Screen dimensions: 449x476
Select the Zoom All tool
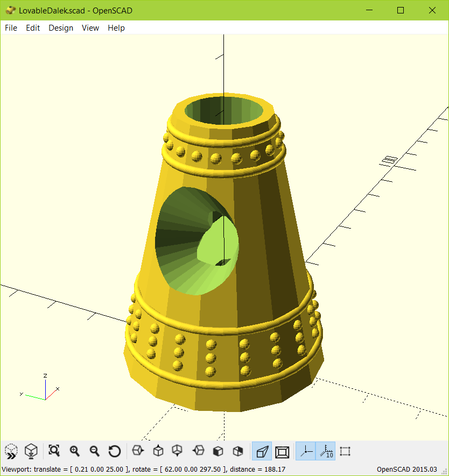pos(54,451)
